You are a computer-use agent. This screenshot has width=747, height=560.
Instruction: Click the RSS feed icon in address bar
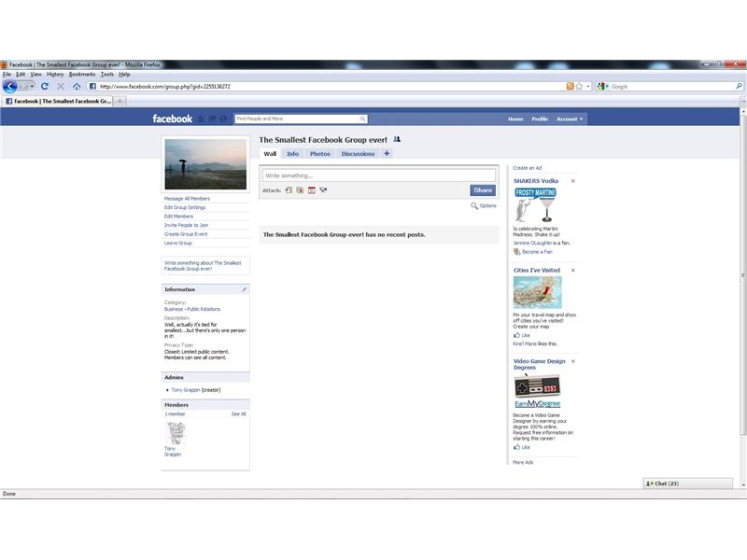(x=570, y=86)
